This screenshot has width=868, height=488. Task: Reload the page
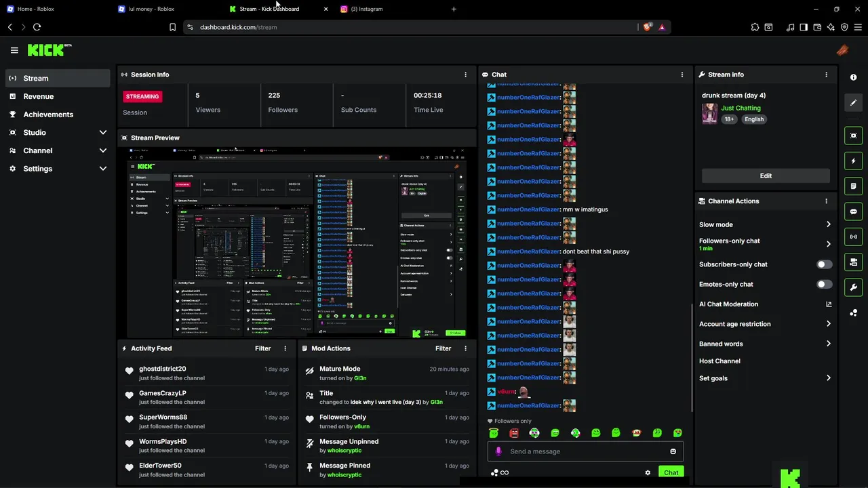coord(37,27)
